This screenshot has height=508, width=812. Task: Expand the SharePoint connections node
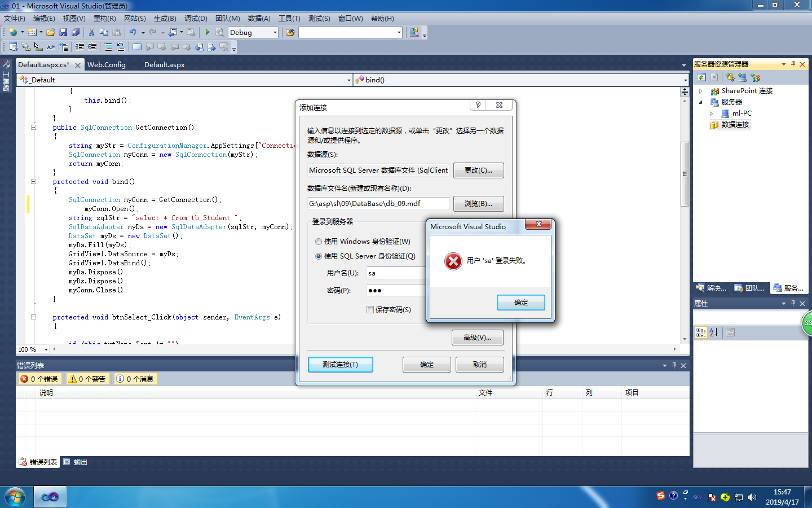click(x=701, y=91)
